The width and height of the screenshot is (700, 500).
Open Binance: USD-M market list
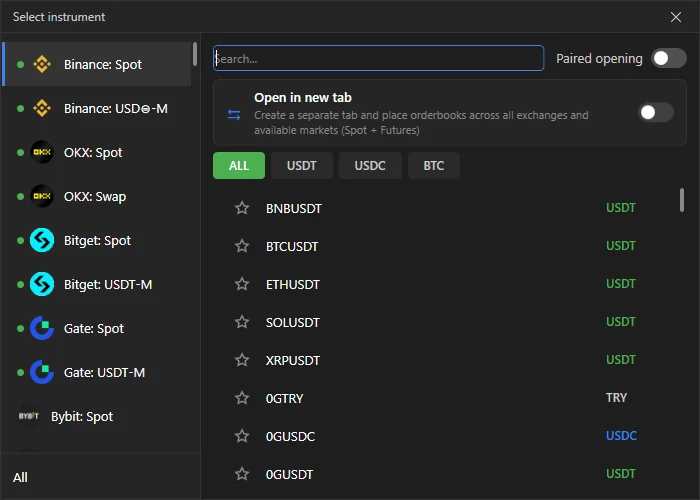(97, 108)
